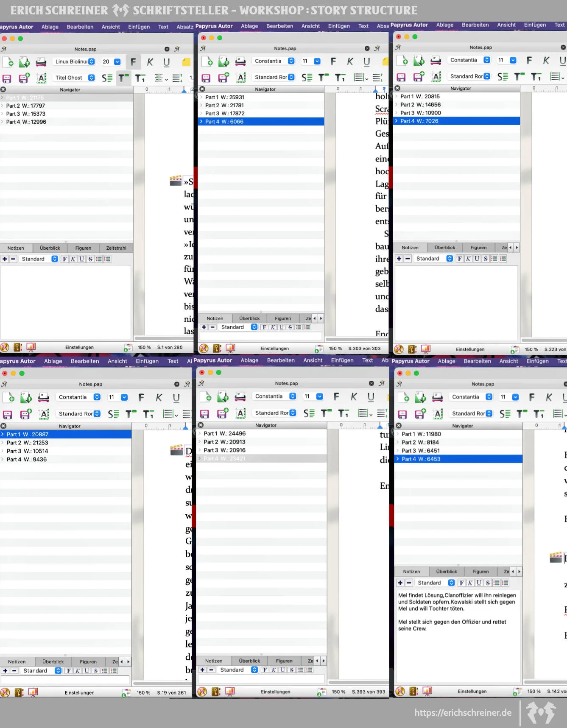Click key book icon below the Mel findet Lösung note

click(413, 691)
